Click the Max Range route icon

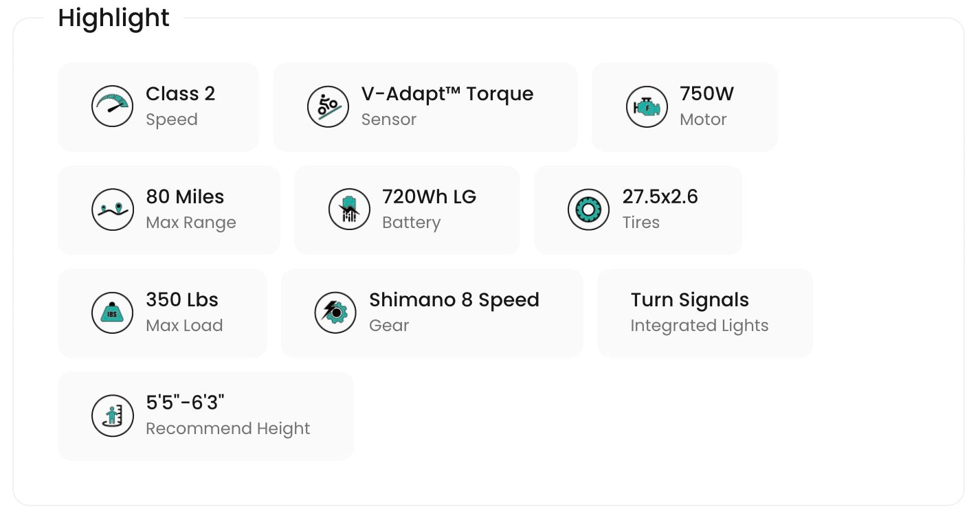112,209
